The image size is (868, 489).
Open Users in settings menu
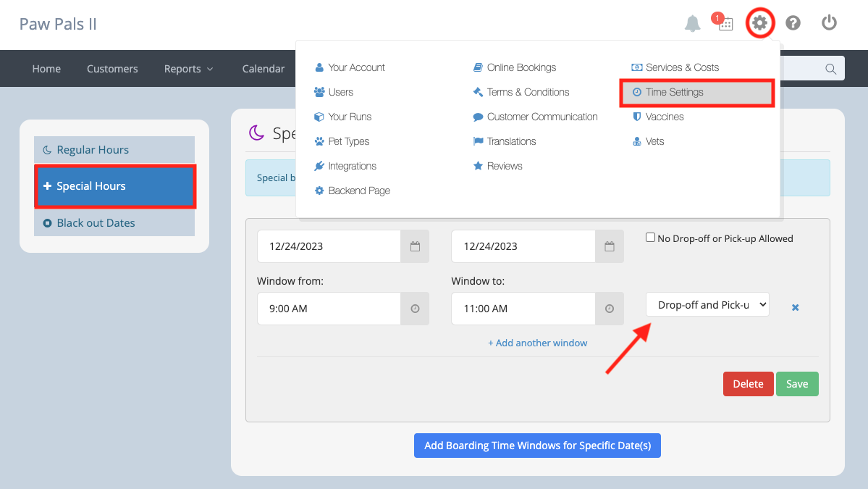pyautogui.click(x=333, y=92)
